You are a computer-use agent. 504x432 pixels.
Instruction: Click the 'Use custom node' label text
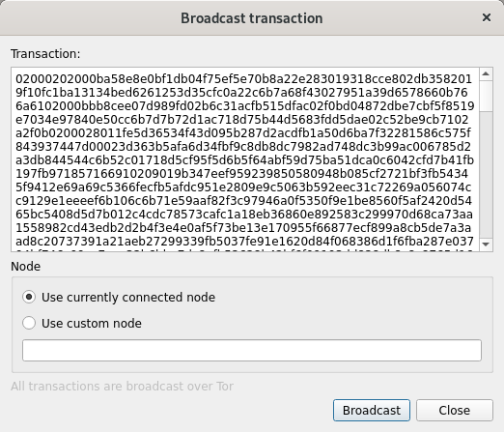coord(92,323)
